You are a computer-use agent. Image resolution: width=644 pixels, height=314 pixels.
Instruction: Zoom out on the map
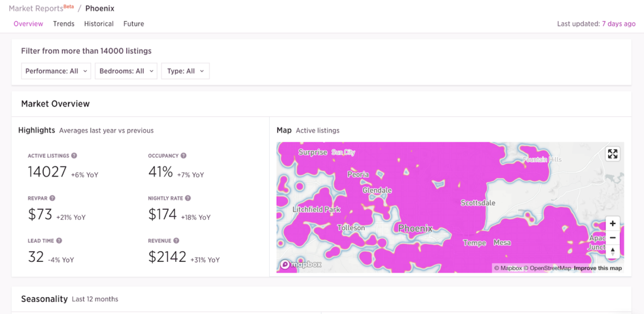[x=613, y=238]
